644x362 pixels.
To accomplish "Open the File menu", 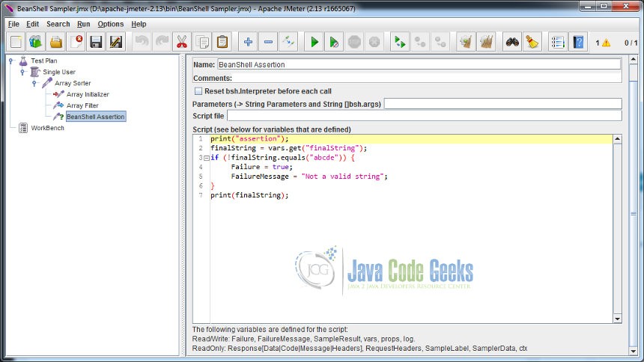I will (x=13, y=24).
